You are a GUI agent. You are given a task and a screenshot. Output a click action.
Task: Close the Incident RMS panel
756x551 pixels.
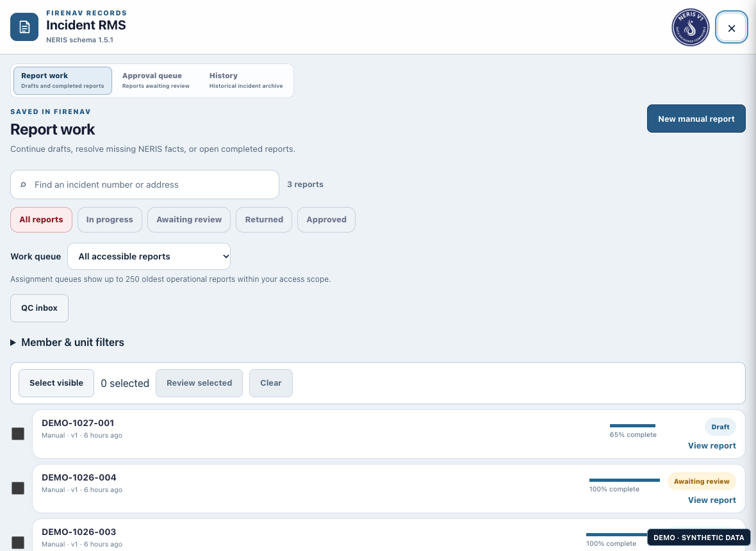(731, 28)
